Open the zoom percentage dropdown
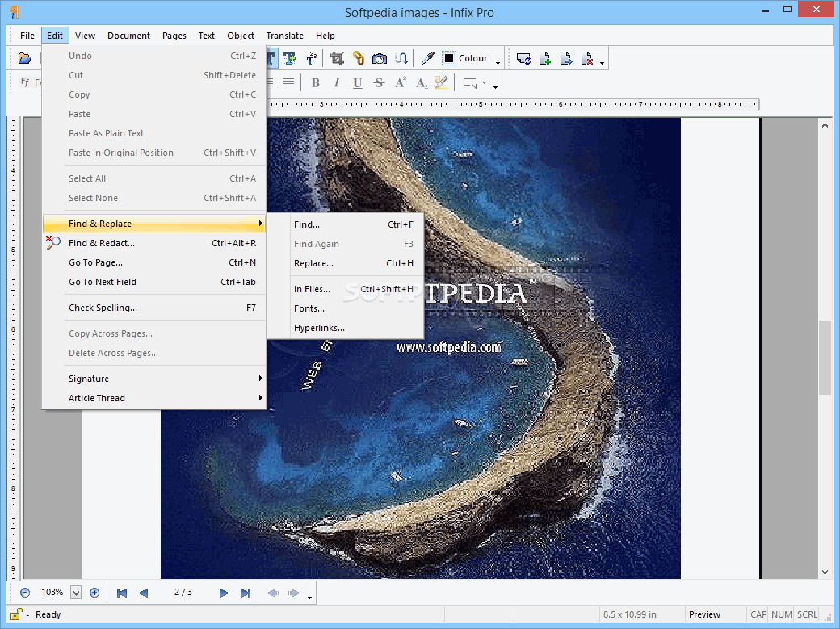The height and width of the screenshot is (629, 840). point(76,593)
